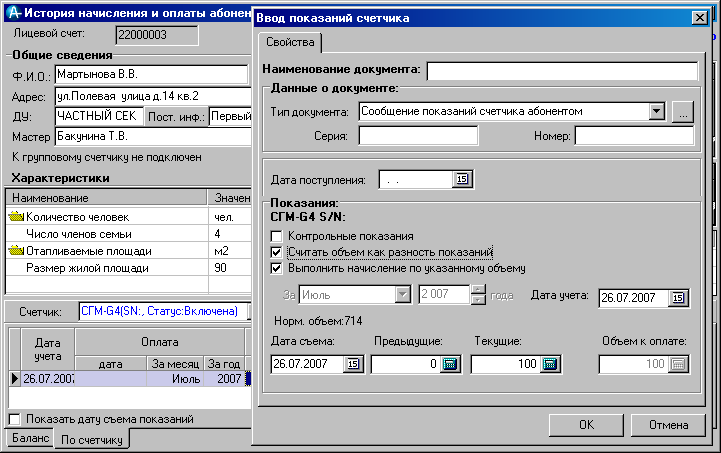The image size is (721, 453).
Task: Enable Показать дату съема показаний
Action: (x=14, y=419)
